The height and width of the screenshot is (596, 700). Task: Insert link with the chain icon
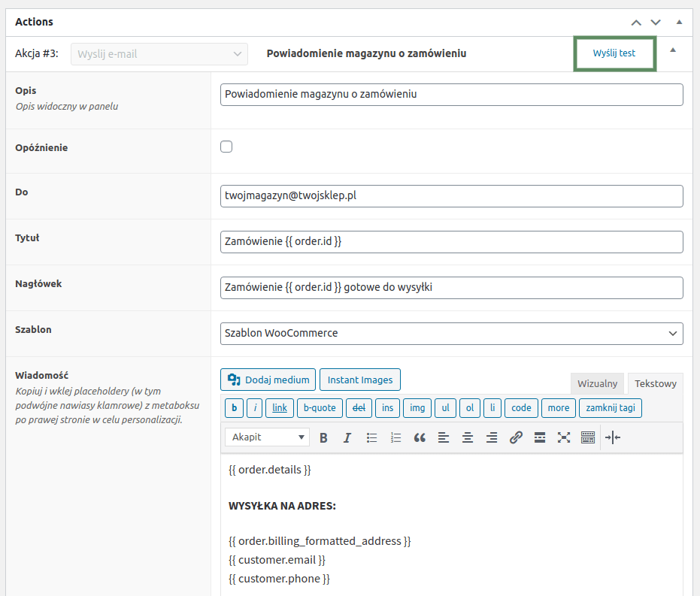[516, 437]
